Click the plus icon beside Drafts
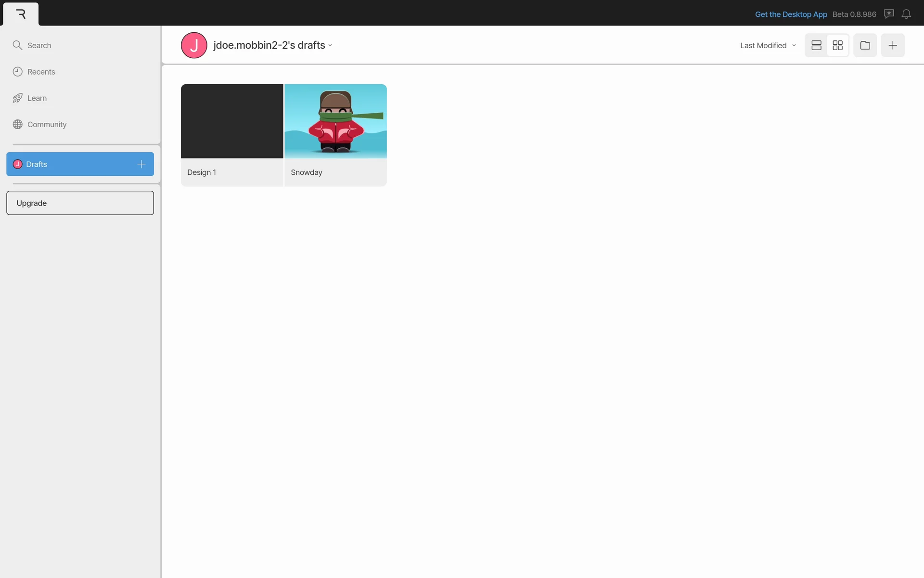This screenshot has height=578, width=924. [141, 164]
